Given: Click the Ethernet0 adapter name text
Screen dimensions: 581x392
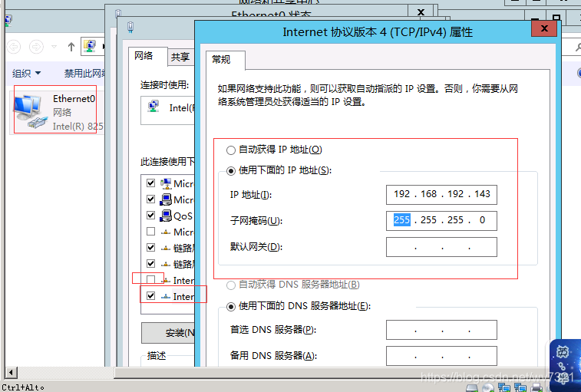Looking at the screenshot, I should pyautogui.click(x=74, y=98).
